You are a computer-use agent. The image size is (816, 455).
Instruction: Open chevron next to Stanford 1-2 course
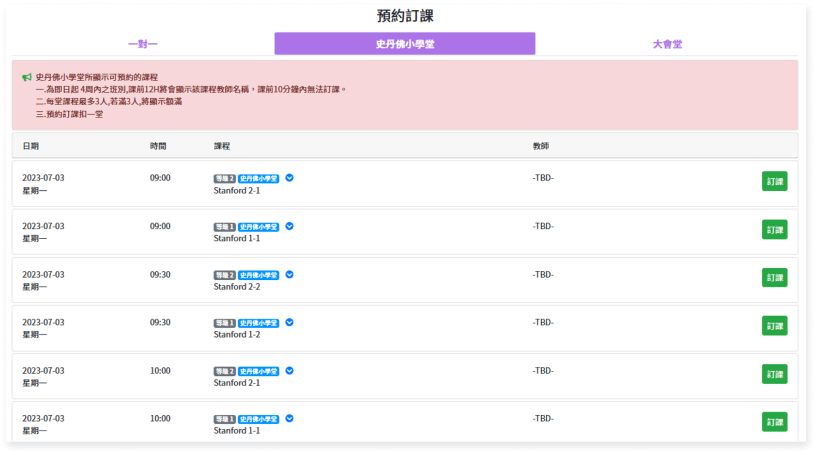pos(289,322)
